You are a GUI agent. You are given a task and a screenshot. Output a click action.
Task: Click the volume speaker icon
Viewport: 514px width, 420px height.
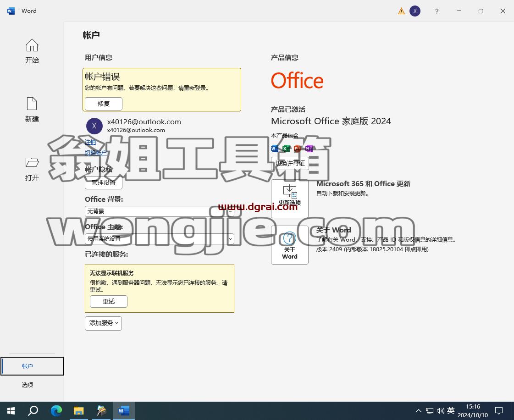[440, 411]
